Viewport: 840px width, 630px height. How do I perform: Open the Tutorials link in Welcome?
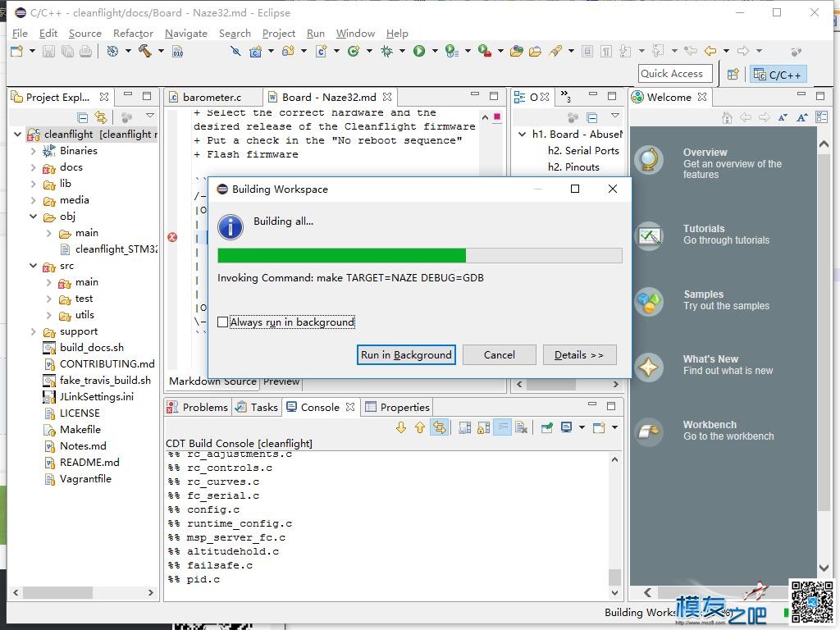point(703,229)
